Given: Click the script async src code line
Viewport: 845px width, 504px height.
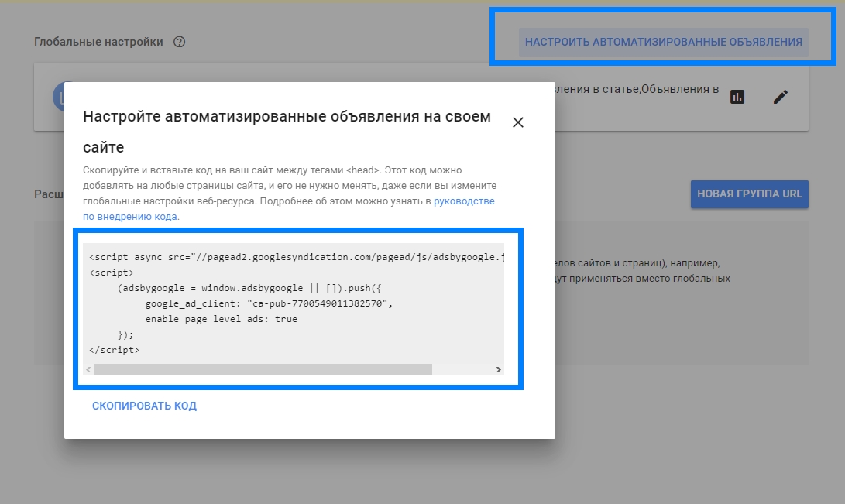Looking at the screenshot, I should click(x=297, y=257).
